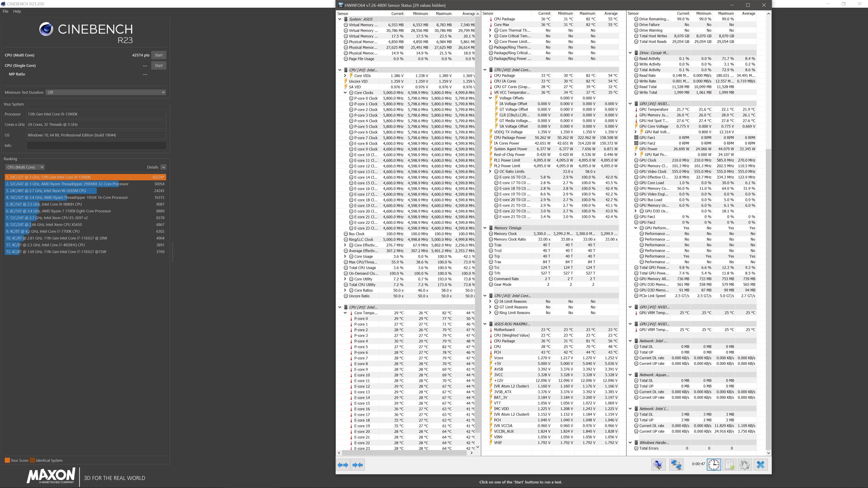Expand the Core Effective Clocks entry
This screenshot has width=868, height=488.
pyautogui.click(x=345, y=245)
